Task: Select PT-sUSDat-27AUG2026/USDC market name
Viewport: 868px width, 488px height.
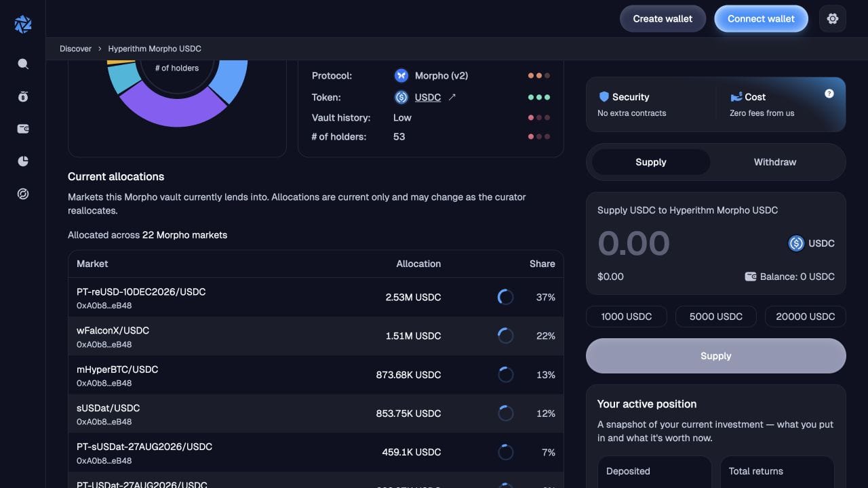Action: (x=144, y=447)
